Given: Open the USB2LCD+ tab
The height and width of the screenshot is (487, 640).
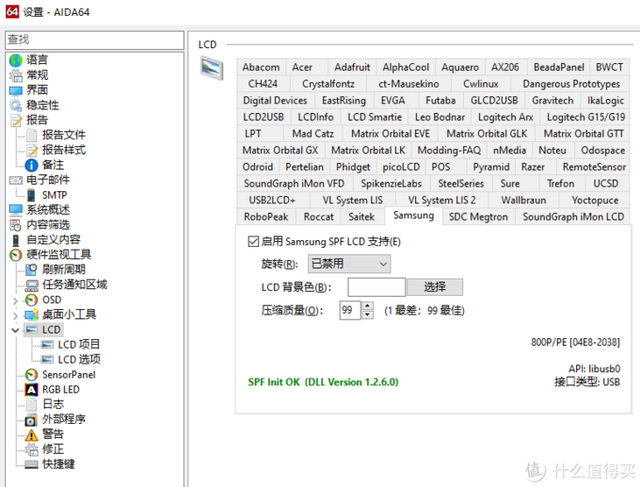Looking at the screenshot, I should [x=272, y=200].
